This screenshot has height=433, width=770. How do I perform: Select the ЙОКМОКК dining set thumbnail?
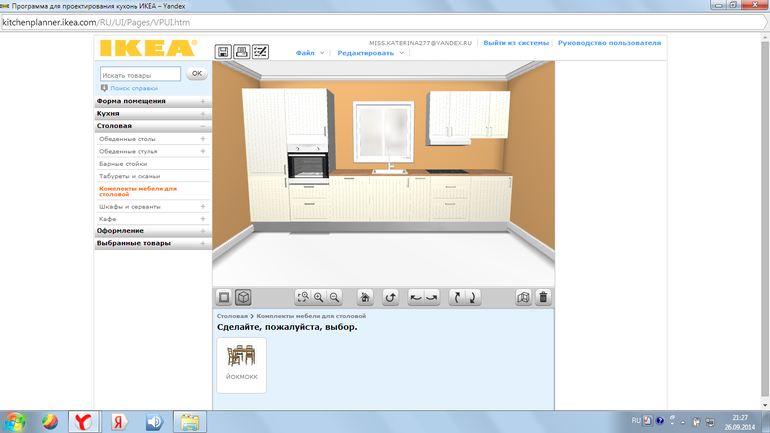[242, 364]
